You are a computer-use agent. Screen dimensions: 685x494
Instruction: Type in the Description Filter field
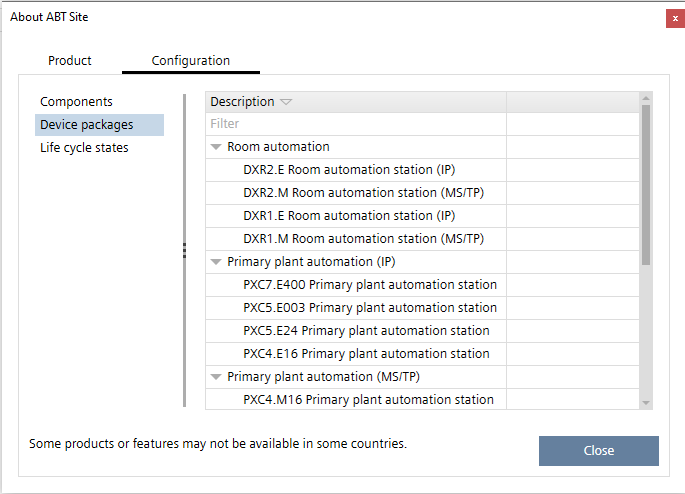pos(355,124)
